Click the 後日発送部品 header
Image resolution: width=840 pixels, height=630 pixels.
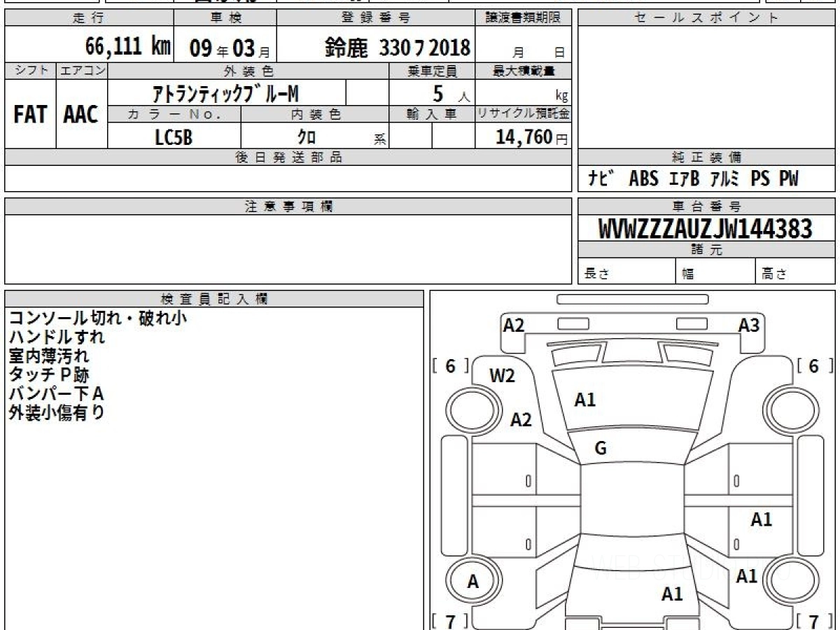288,157
